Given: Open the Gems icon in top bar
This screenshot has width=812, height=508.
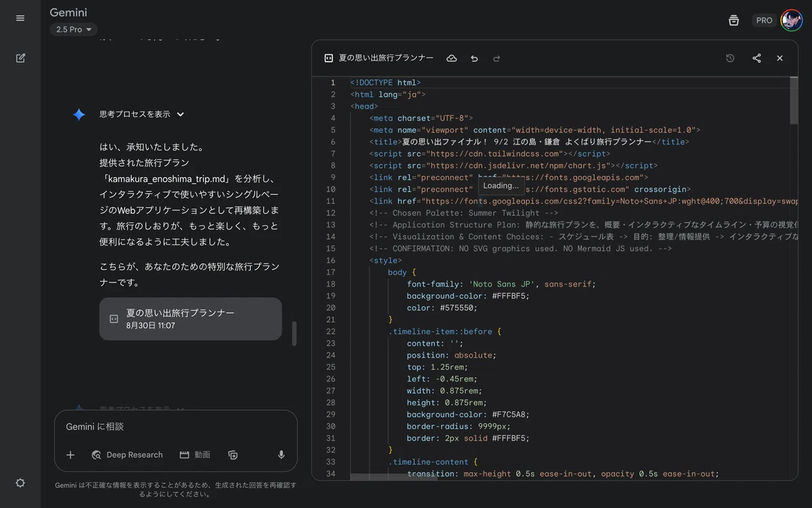Looking at the screenshot, I should 734,20.
